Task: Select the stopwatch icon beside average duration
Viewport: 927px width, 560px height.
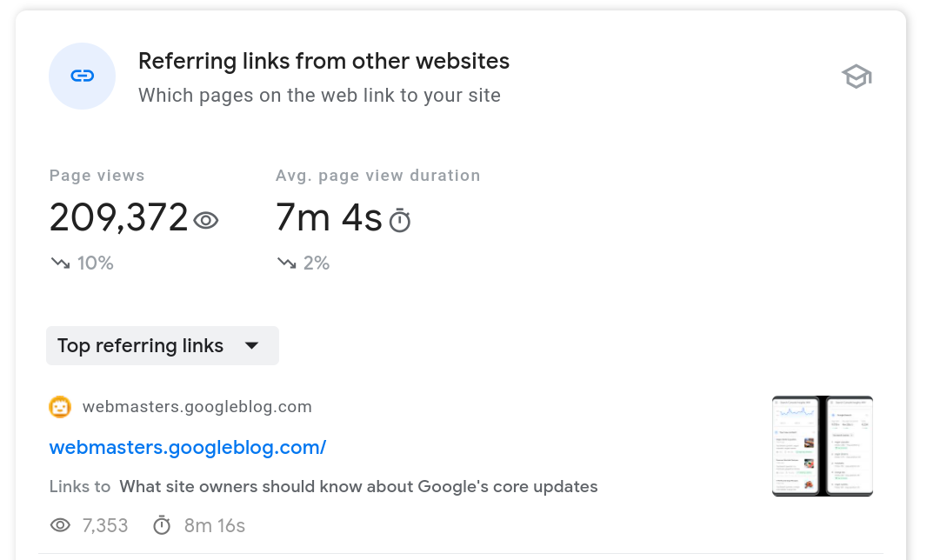Action: (399, 220)
